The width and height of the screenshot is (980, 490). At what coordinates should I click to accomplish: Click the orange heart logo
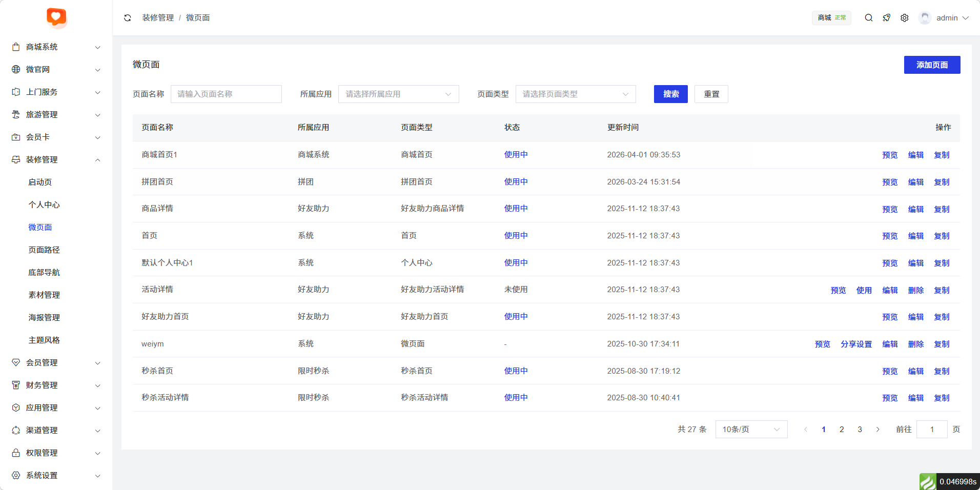coord(56,17)
